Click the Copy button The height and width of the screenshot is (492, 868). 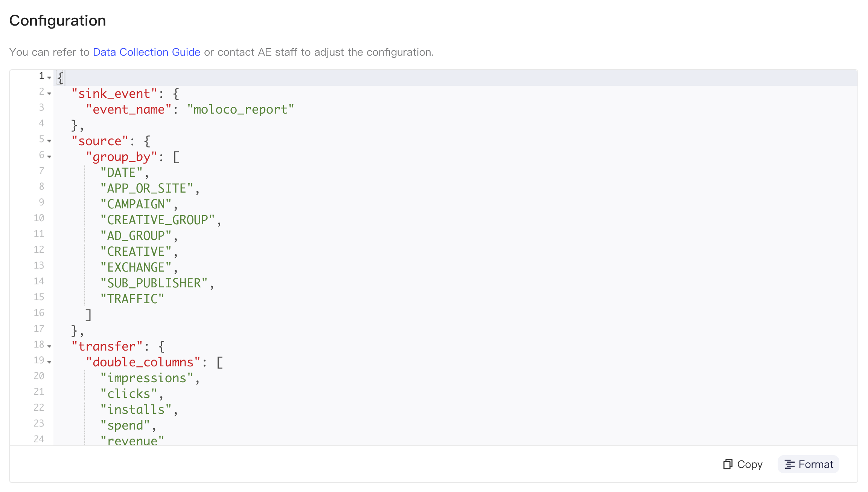tap(743, 464)
